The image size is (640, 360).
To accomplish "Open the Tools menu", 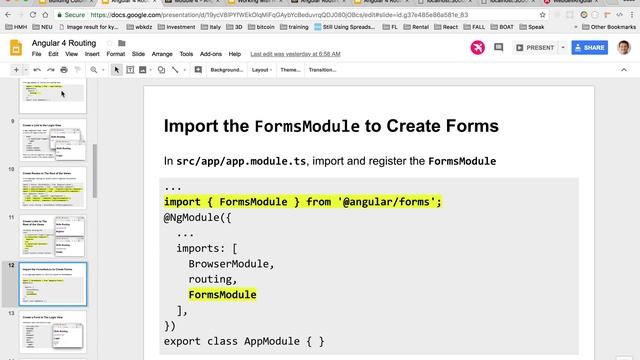I will [186, 54].
